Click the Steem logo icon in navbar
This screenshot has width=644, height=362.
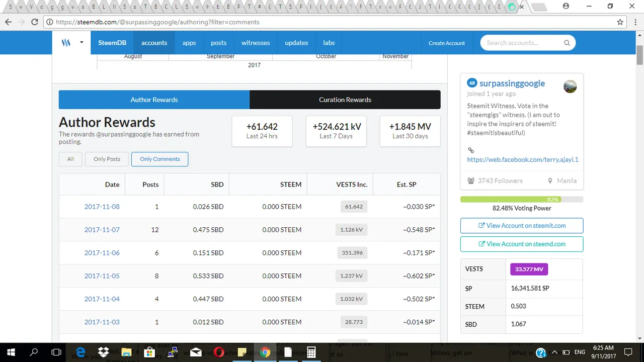[66, 43]
